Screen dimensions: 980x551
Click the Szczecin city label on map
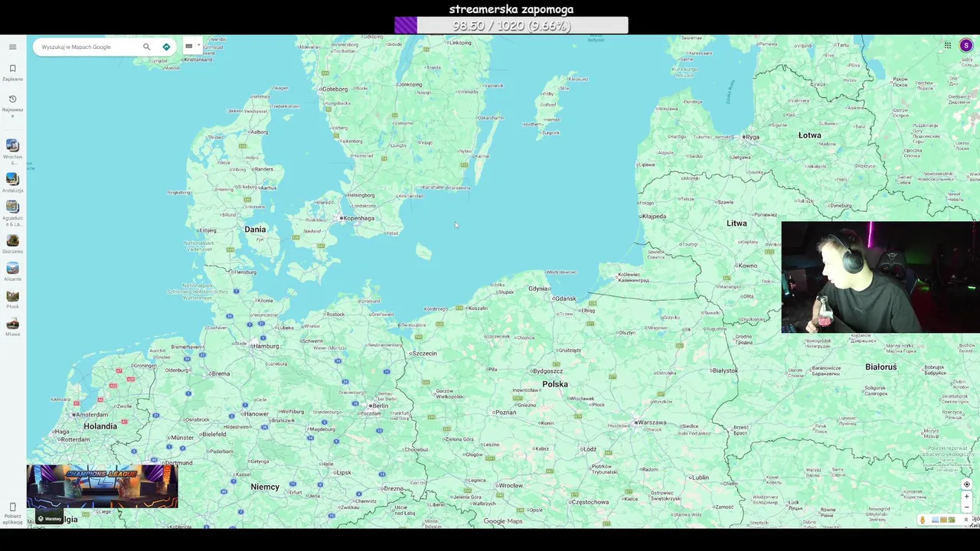pos(424,354)
